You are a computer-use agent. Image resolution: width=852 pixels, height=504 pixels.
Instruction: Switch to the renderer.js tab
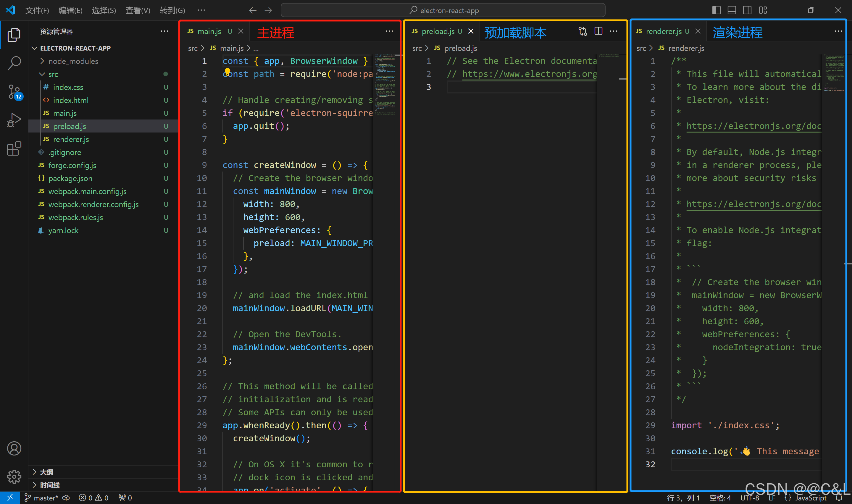663,31
